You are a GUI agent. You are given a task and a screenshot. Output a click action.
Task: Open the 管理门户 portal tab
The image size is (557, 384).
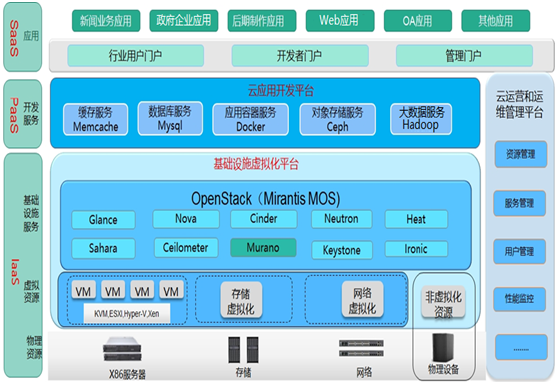[464, 55]
